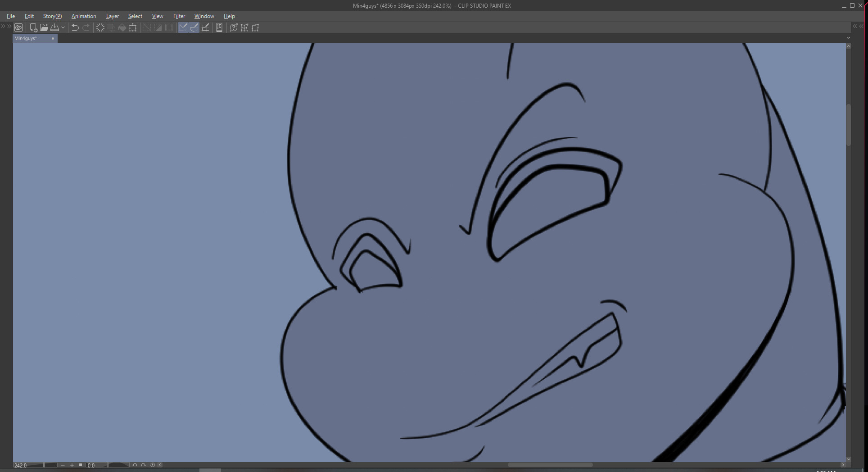868x472 pixels.
Task: Click the mesh transform grid icon
Action: point(244,27)
